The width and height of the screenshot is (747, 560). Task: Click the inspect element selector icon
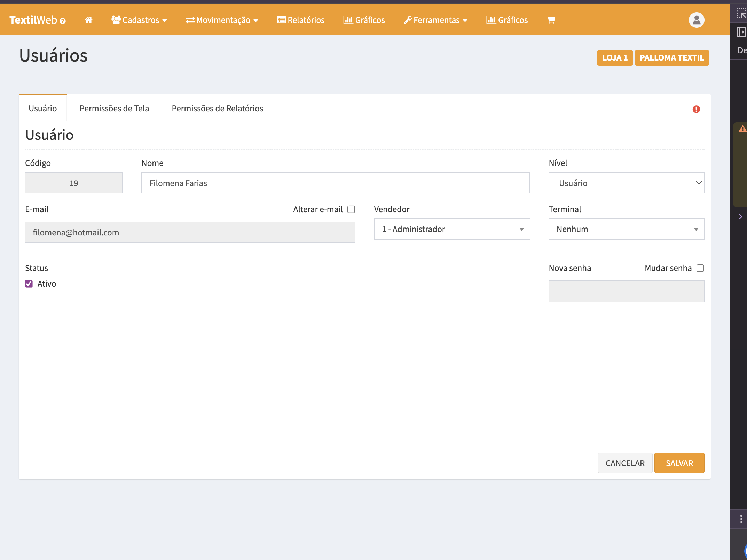pyautogui.click(x=741, y=14)
